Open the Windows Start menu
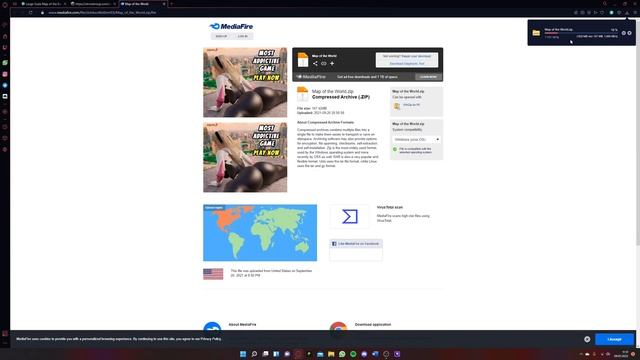Screen dimensions: 640x360 [243, 354]
